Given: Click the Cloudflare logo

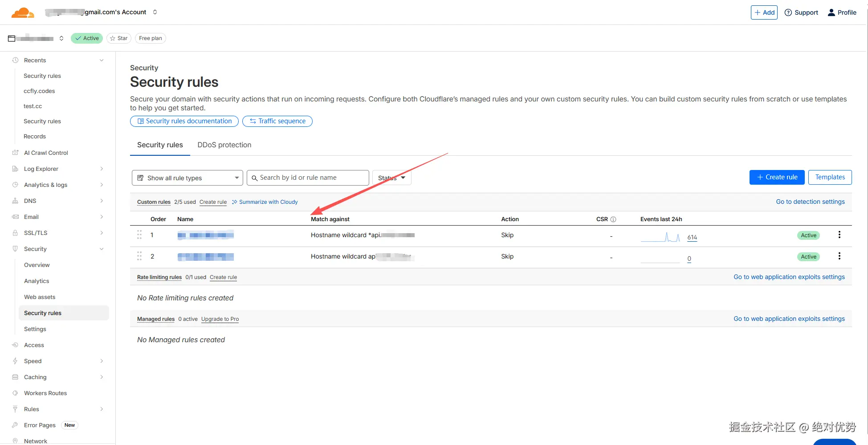Looking at the screenshot, I should click(x=23, y=12).
